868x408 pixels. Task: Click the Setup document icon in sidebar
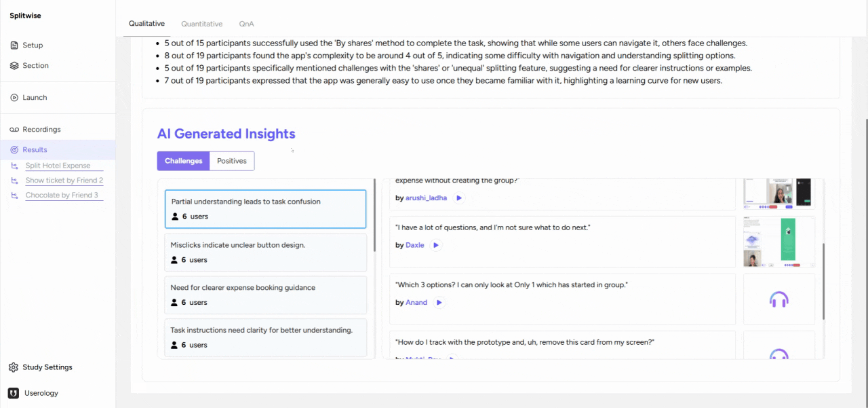pyautogui.click(x=14, y=45)
